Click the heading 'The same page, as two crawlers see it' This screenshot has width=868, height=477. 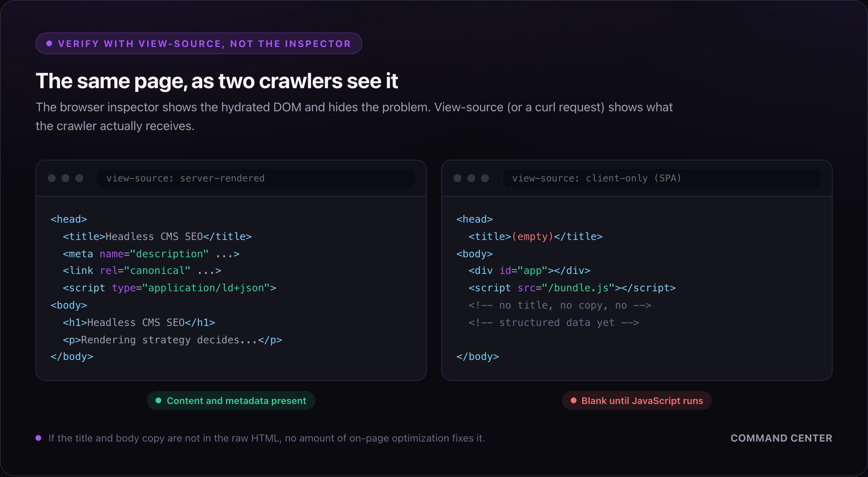click(217, 81)
